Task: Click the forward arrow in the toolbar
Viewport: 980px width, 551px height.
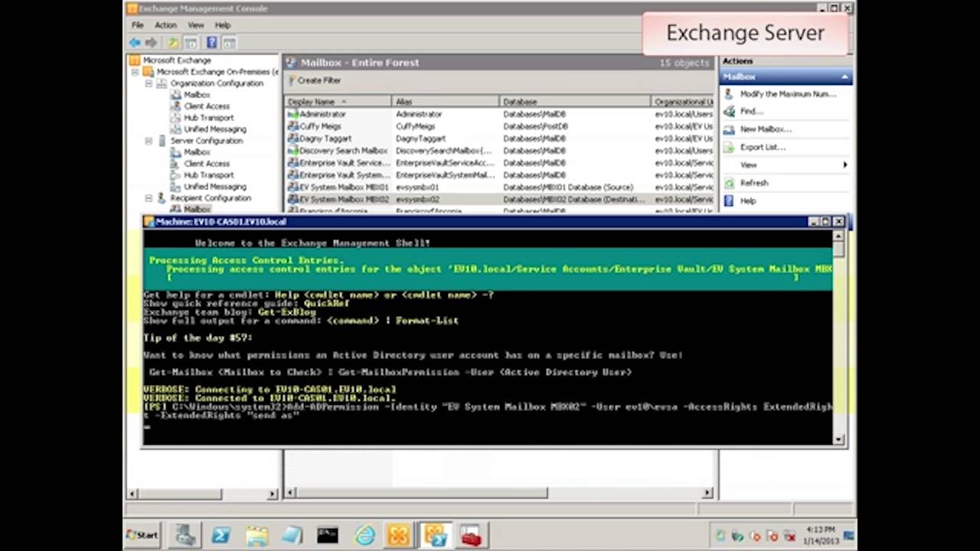Action: click(151, 43)
